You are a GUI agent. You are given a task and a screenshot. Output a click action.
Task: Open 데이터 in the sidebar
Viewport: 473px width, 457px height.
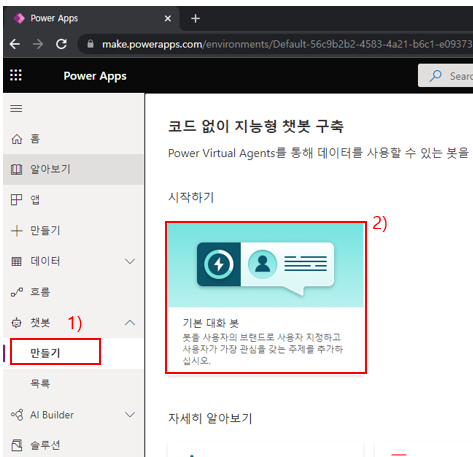coord(73,261)
